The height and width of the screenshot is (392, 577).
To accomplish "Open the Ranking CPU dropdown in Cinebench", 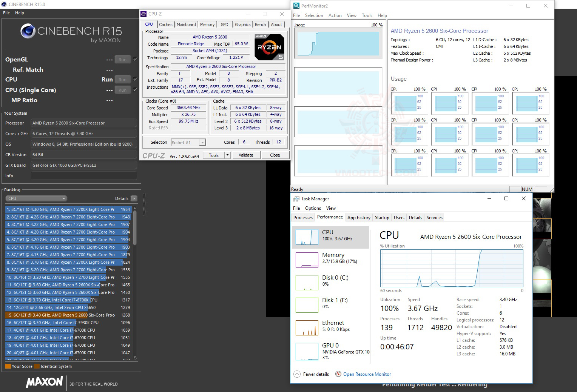I will (x=36, y=198).
